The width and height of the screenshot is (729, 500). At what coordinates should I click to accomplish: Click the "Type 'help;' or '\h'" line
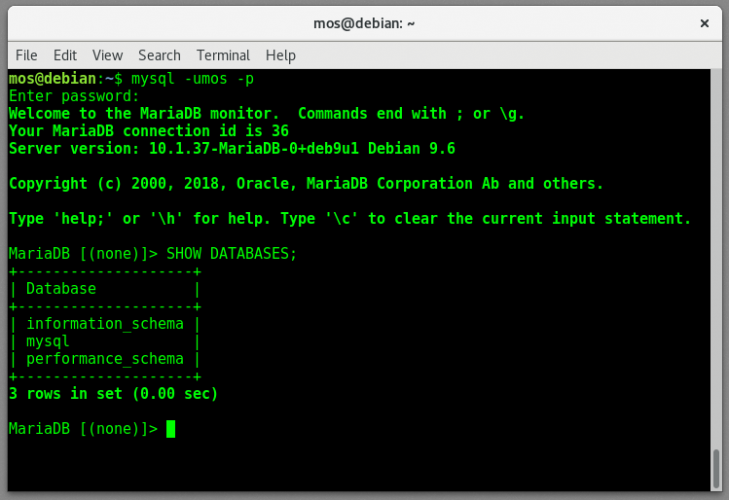click(x=350, y=219)
